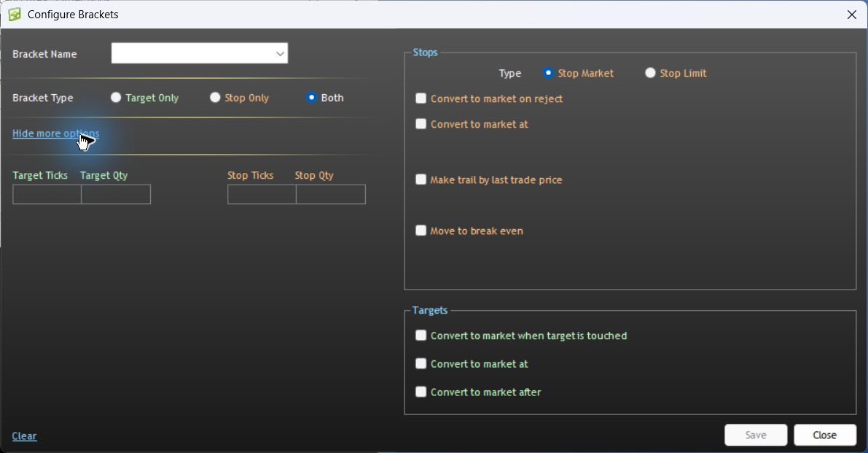Click the Target Qty column label
Viewport: 868px width, 453px height.
click(103, 175)
